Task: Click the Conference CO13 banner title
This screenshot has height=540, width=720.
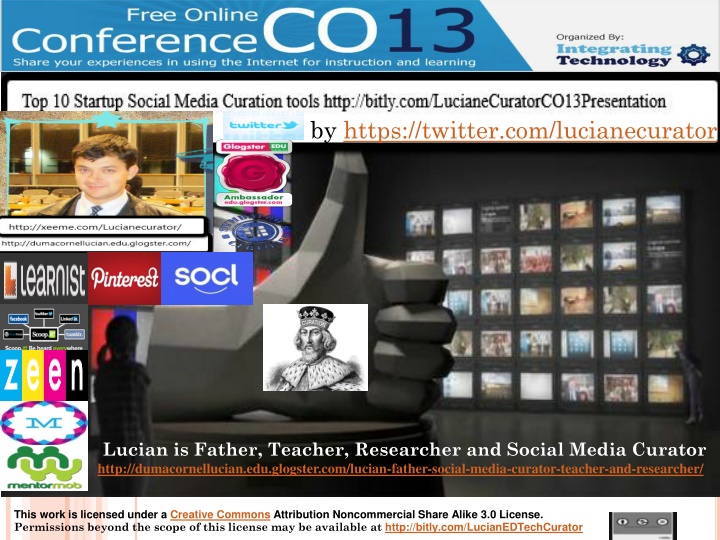Action: point(243,31)
